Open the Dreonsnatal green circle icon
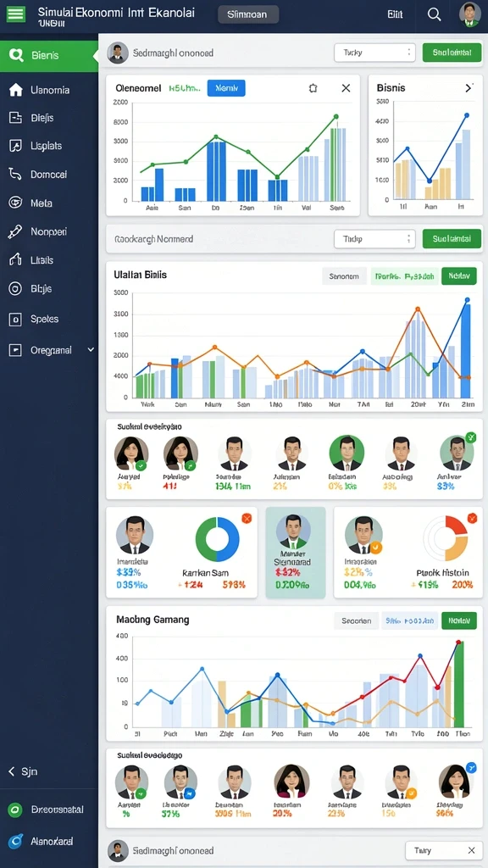 15,810
